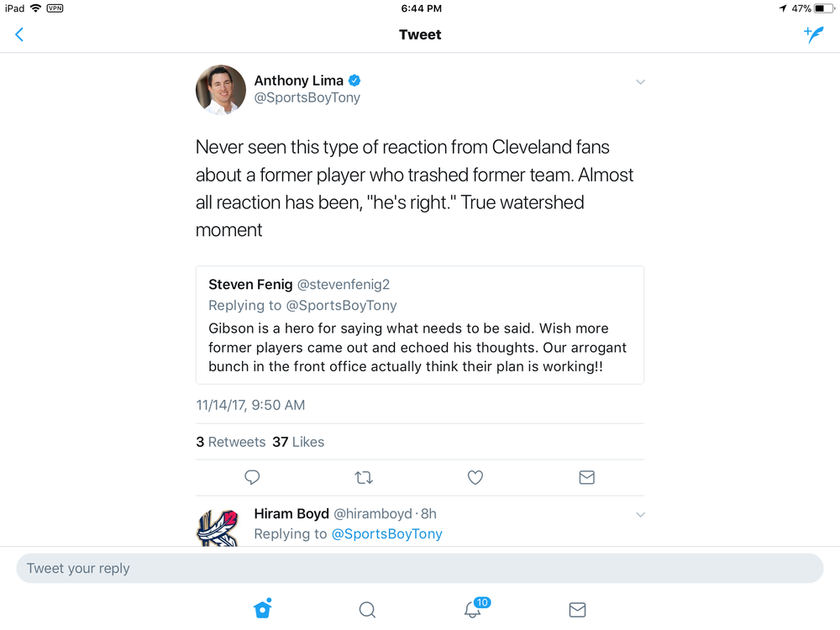Open Hiram Boyd avatar
Viewport: 840px width, 630px height.
point(218,528)
